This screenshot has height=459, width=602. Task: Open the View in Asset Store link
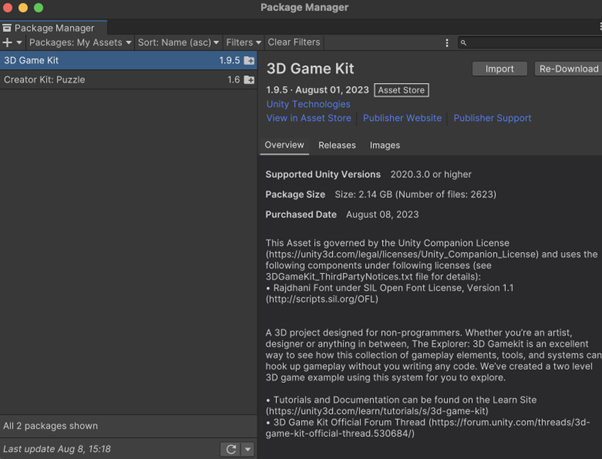pos(309,118)
